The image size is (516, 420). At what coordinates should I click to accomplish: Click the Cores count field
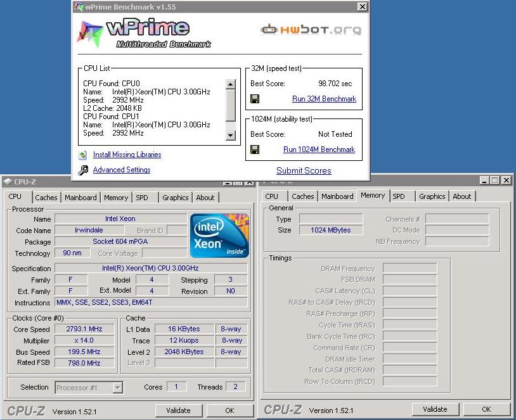[x=176, y=386]
